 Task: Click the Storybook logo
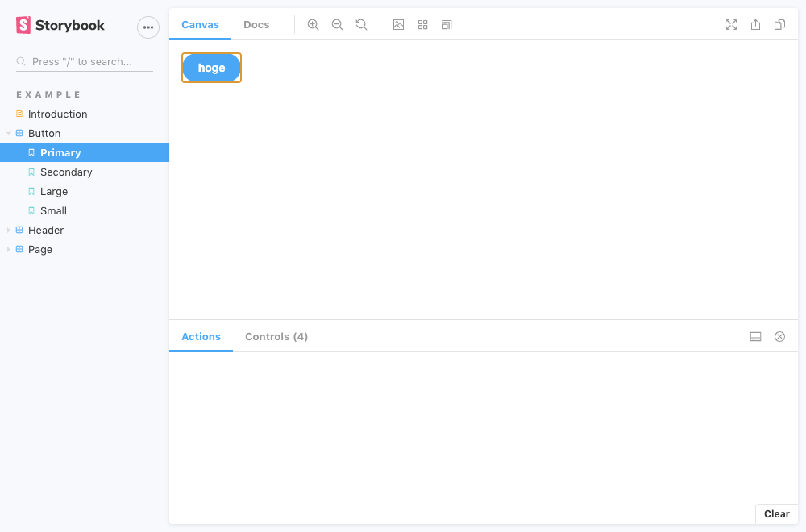(x=60, y=25)
